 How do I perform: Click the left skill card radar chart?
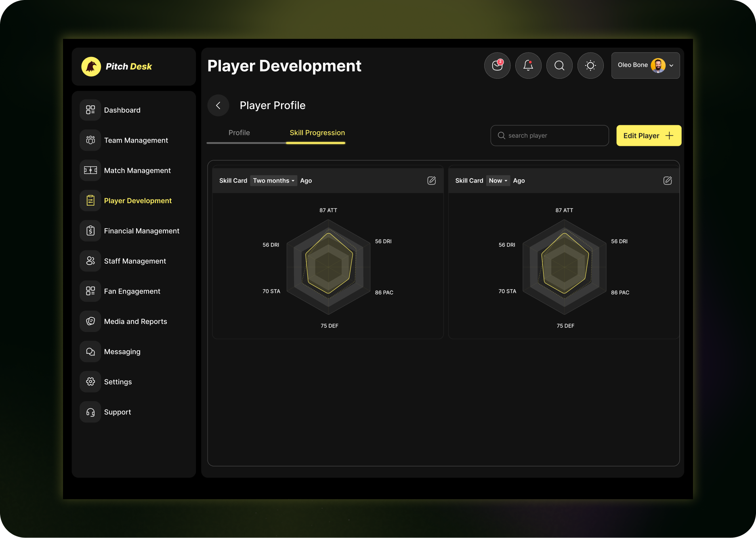click(x=328, y=267)
